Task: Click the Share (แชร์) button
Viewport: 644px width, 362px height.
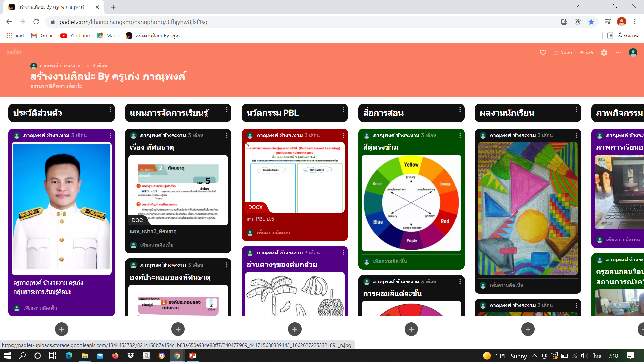Action: tap(586, 53)
